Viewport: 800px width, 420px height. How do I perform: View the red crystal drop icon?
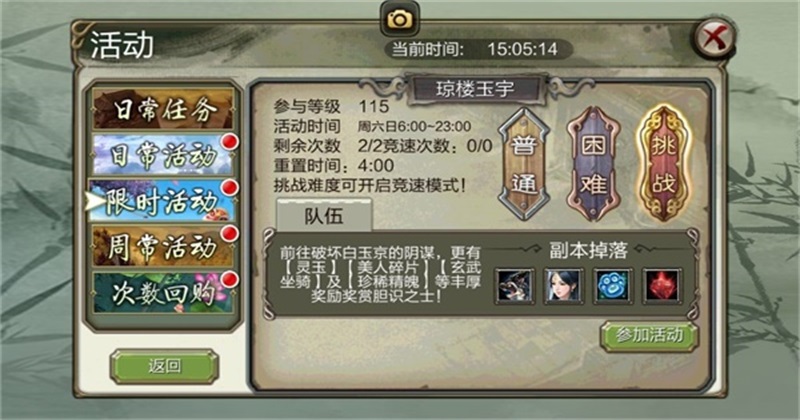pyautogui.click(x=662, y=286)
